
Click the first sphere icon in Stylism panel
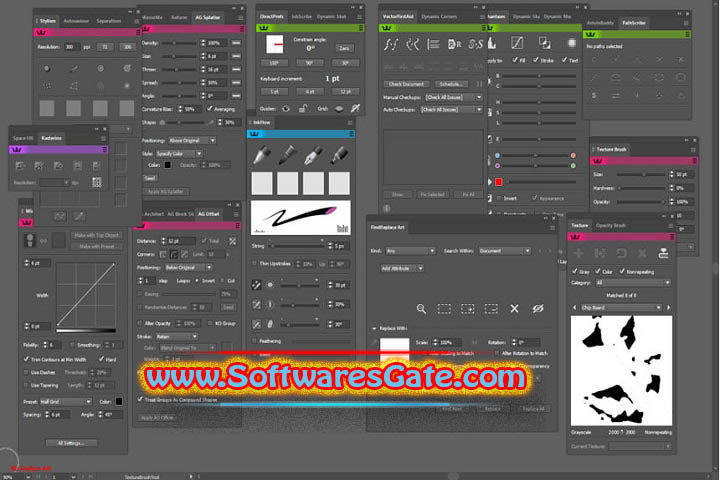pos(47,68)
